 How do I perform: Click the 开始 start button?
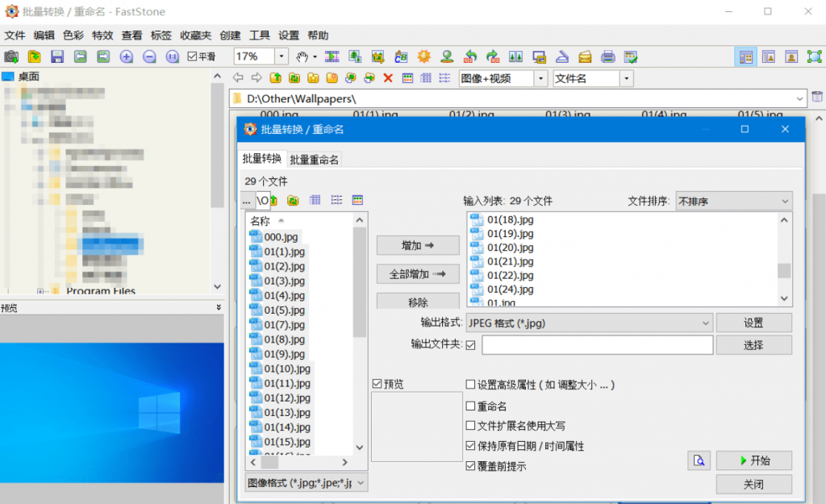754,460
